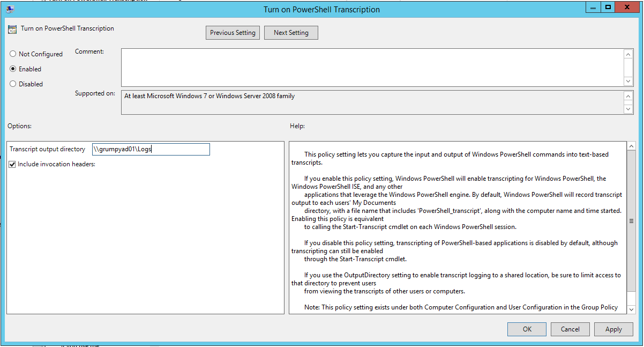Click the Help pane scroll down arrow
Viewport: 644px width, 347px height.
coord(631,309)
